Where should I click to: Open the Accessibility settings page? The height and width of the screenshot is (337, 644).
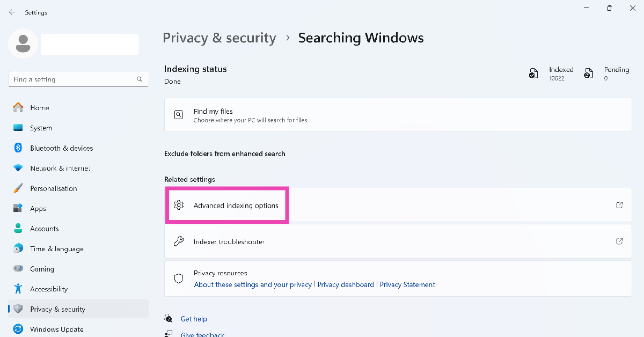point(48,289)
